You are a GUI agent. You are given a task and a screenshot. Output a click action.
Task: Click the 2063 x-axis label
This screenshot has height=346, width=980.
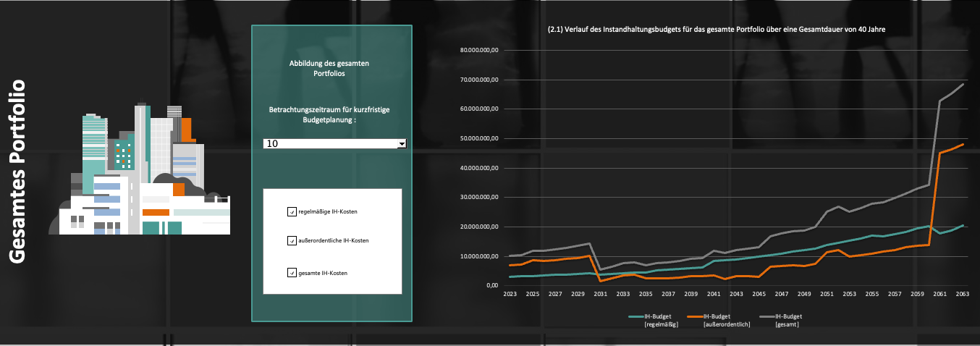[x=963, y=295]
